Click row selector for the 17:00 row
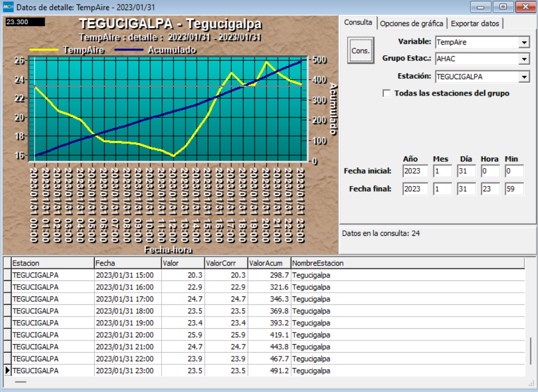Viewport: 538px width, 392px height. pos(7,299)
